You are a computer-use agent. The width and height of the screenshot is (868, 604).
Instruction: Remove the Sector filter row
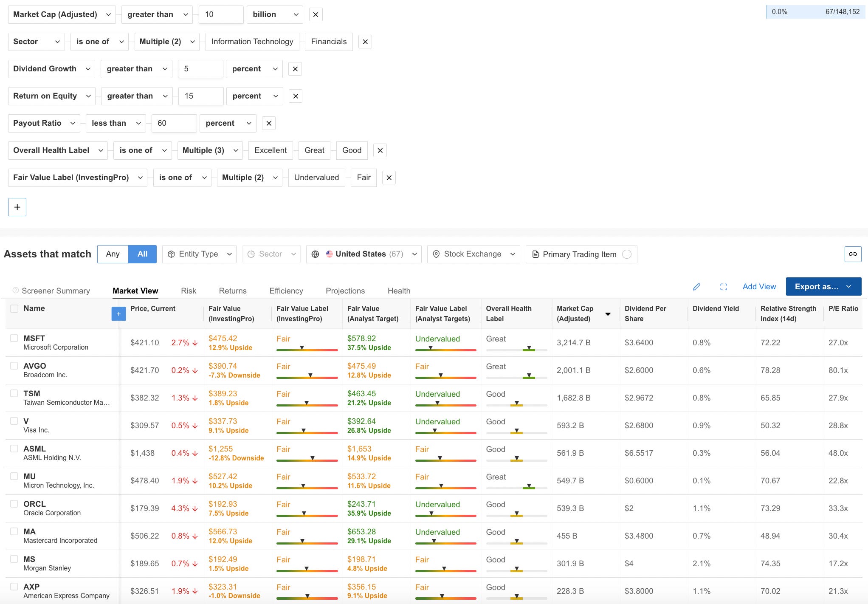click(365, 42)
